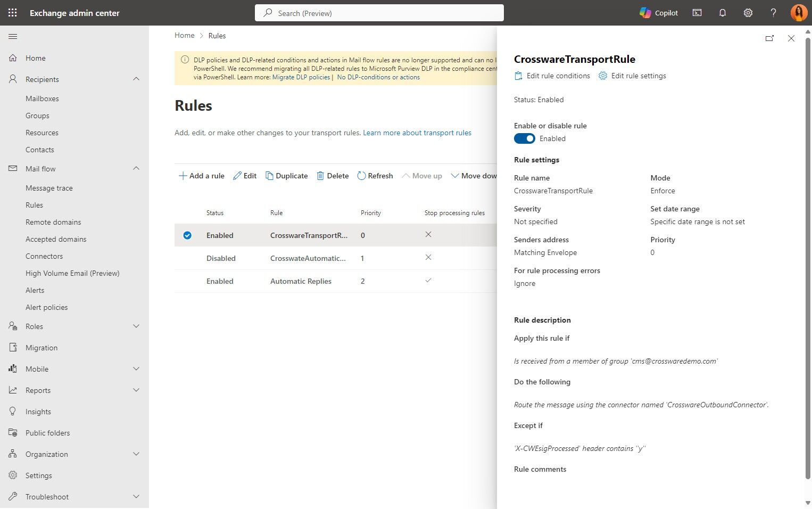Open Message trace in Mail flow

click(x=49, y=188)
